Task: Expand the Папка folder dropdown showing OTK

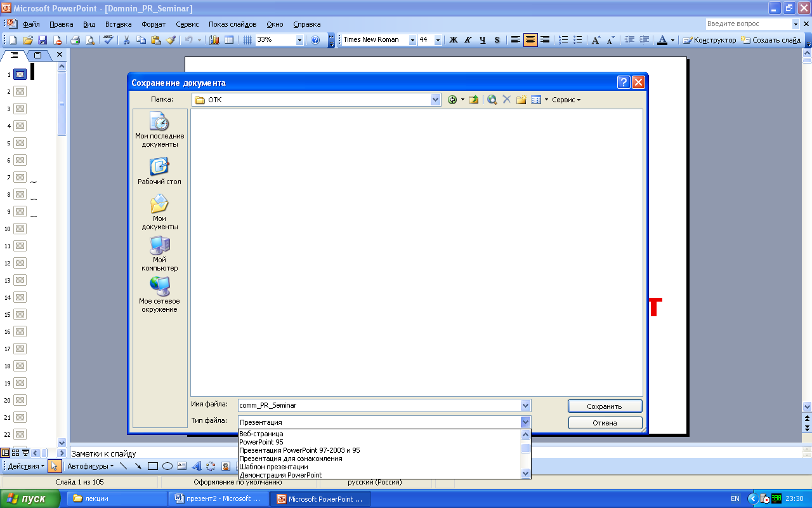Action: (435, 100)
